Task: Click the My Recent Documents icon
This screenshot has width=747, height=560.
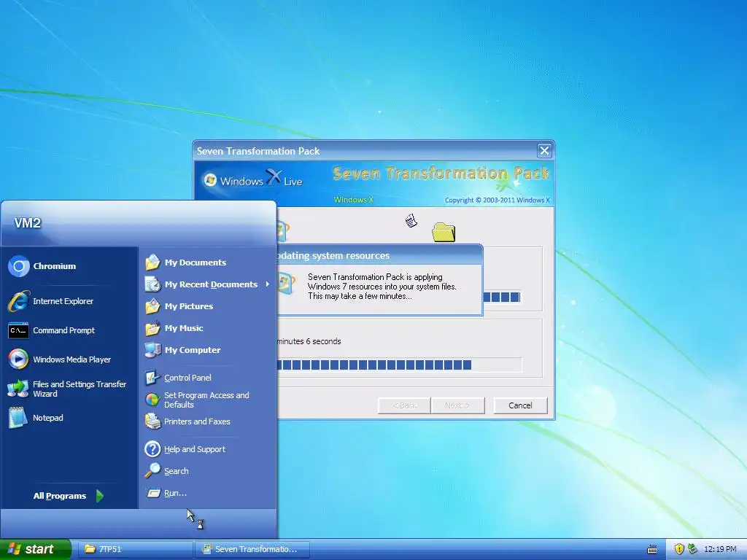Action: coord(152,284)
